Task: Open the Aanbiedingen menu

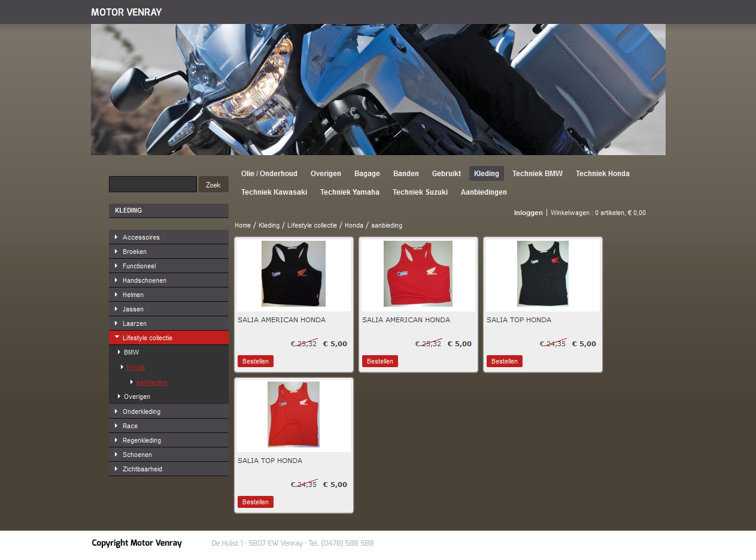Action: (x=484, y=192)
